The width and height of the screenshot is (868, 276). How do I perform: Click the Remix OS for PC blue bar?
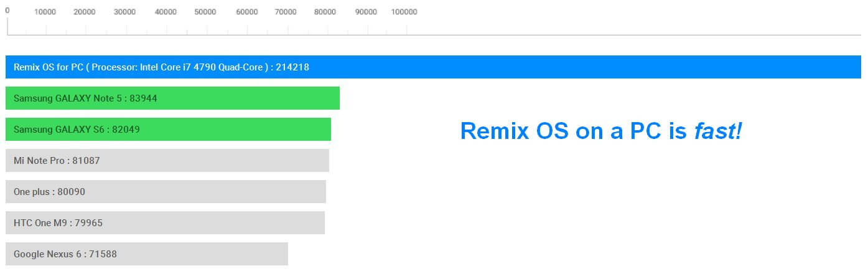click(433, 67)
